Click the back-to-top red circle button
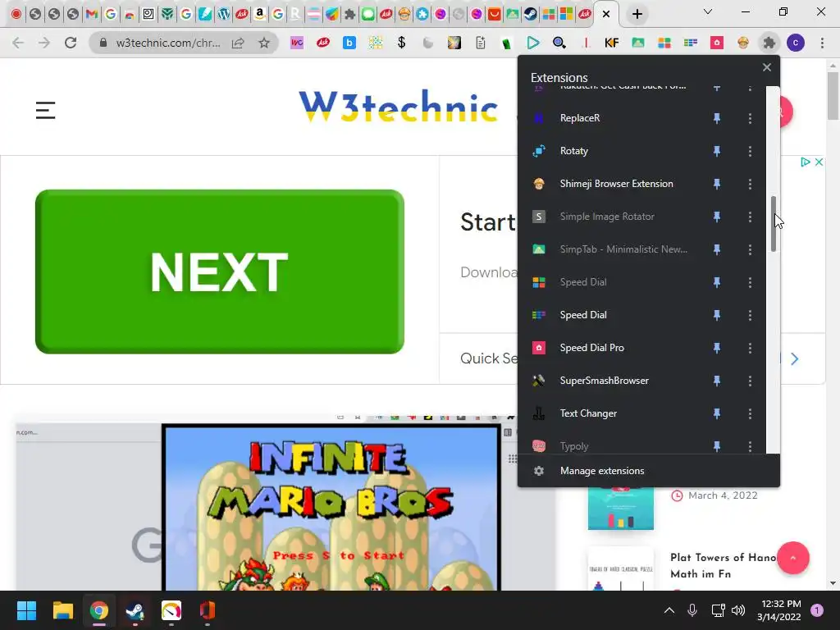 click(x=793, y=558)
